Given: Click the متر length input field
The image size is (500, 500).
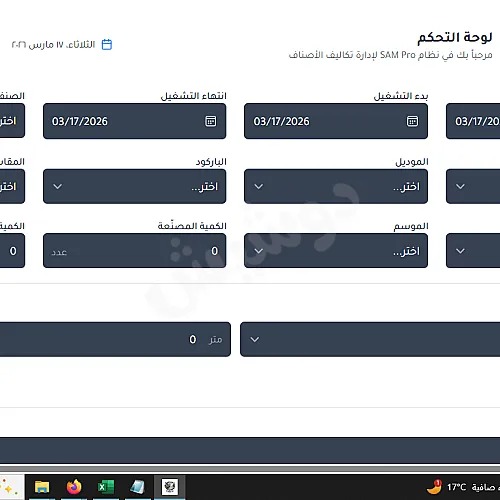Looking at the screenshot, I should (115, 339).
